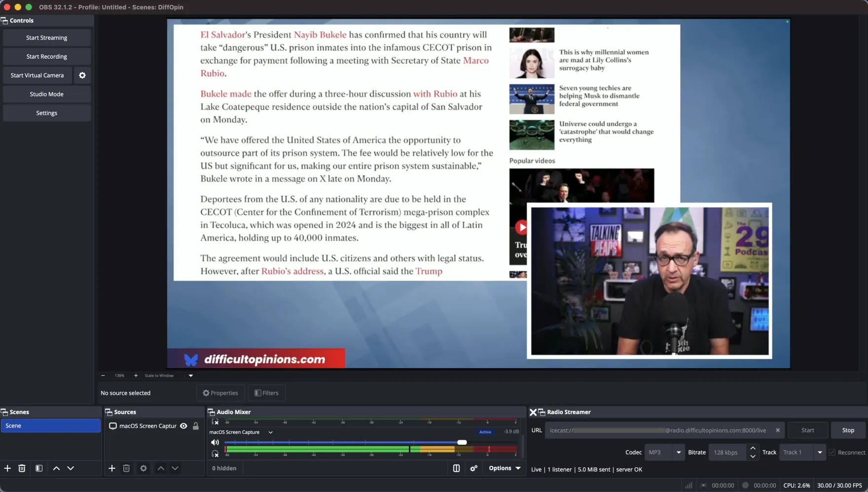Click the network signal bars icon

[x=688, y=486]
